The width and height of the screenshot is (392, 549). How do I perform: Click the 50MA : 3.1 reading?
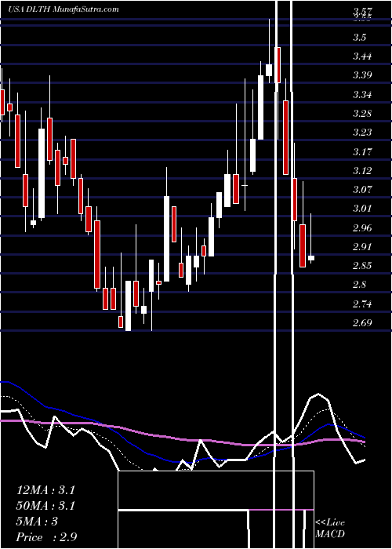pos(45,506)
